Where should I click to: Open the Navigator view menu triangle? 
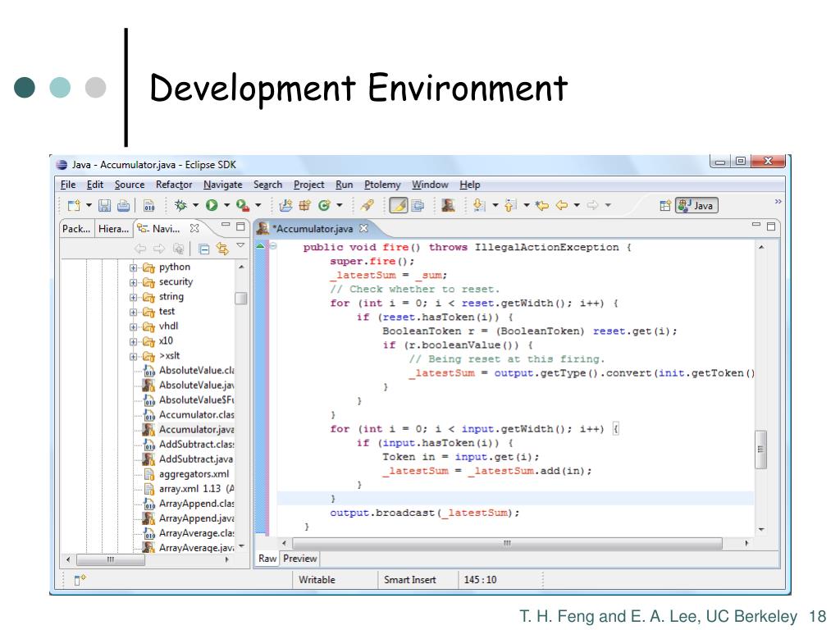pyautogui.click(x=240, y=245)
